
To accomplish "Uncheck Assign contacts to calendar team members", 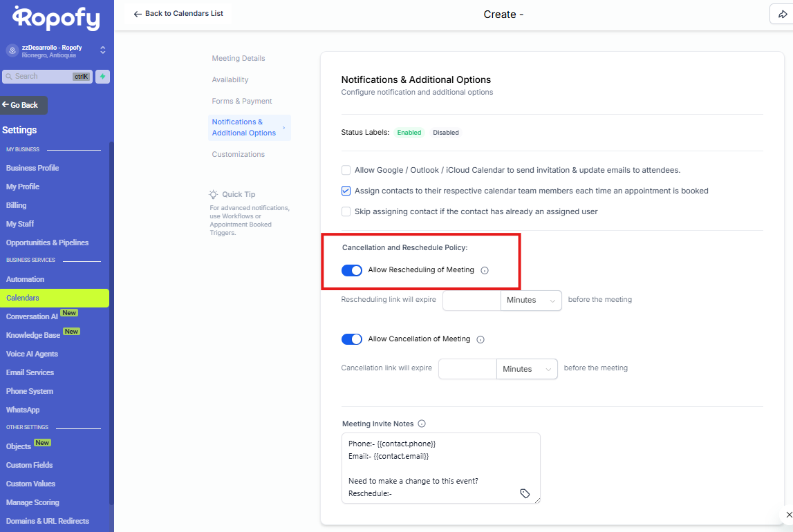I will click(x=346, y=191).
